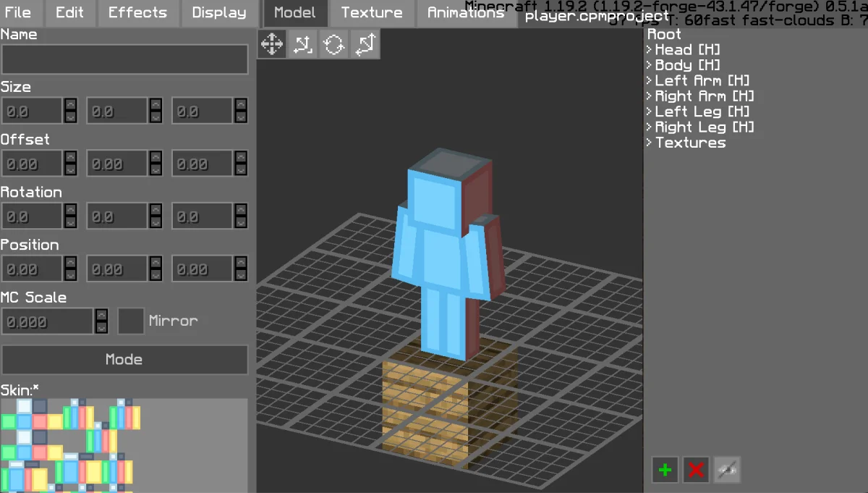868x493 pixels.
Task: Toggle the Mirror checkbox
Action: pos(131,321)
